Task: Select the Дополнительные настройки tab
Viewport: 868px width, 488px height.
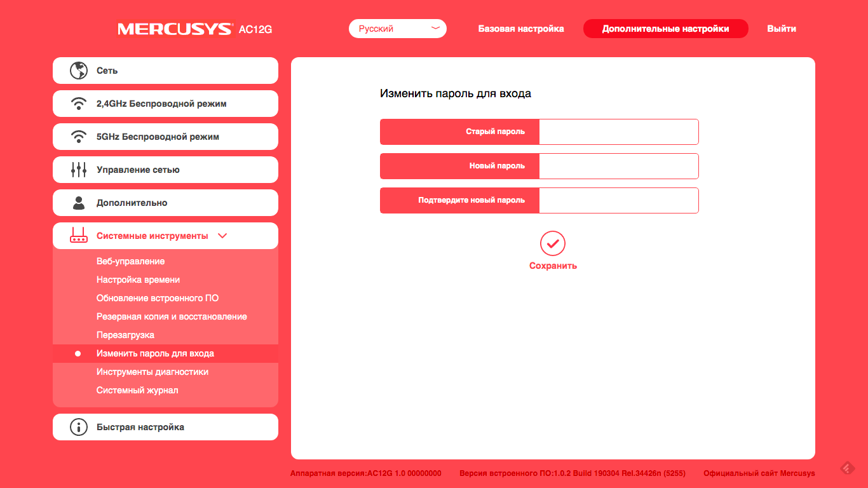Action: (x=665, y=29)
